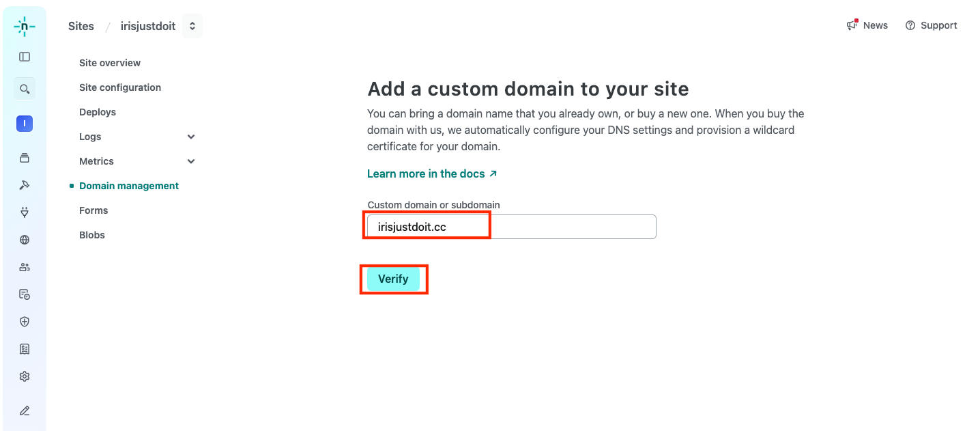
Task: Click the Netlify logo icon
Action: click(x=25, y=27)
